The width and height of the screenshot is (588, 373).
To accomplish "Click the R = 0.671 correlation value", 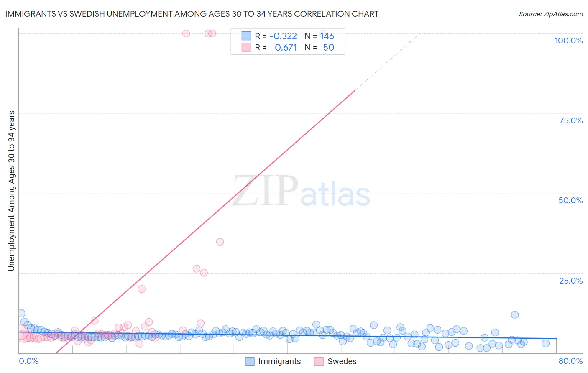I will (276, 47).
